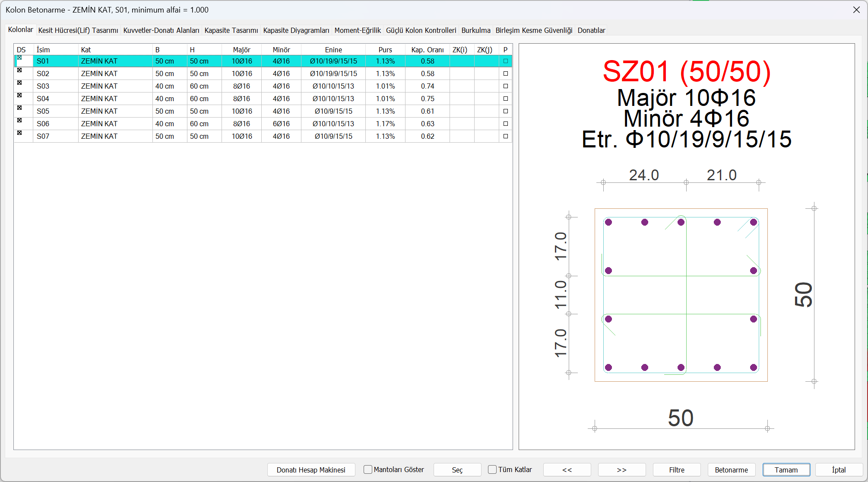Screen dimensions: 868x482
Task: Click S06 Minör value 6Ø16
Action: tap(281, 124)
